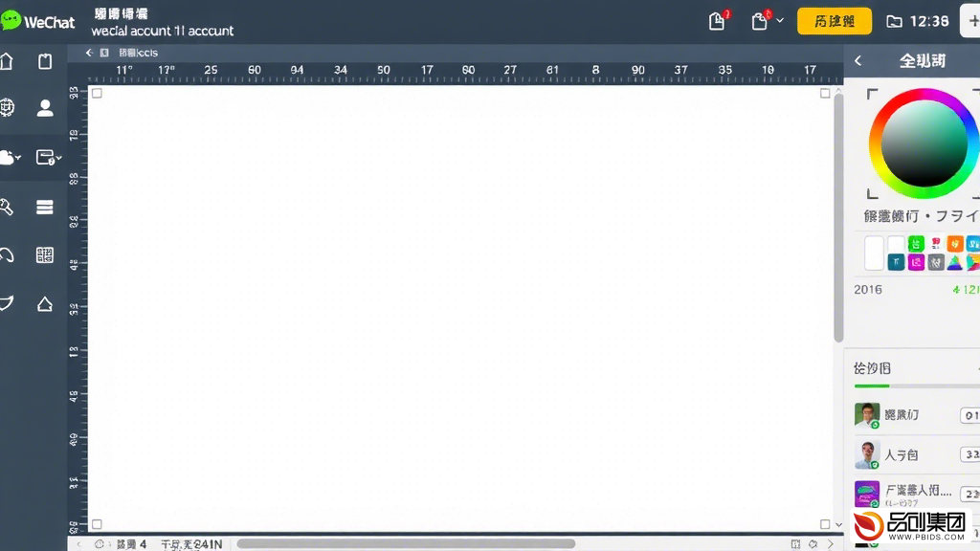980x551 pixels.
Task: Open the clipboard icon in the left sidebar
Action: [45, 61]
